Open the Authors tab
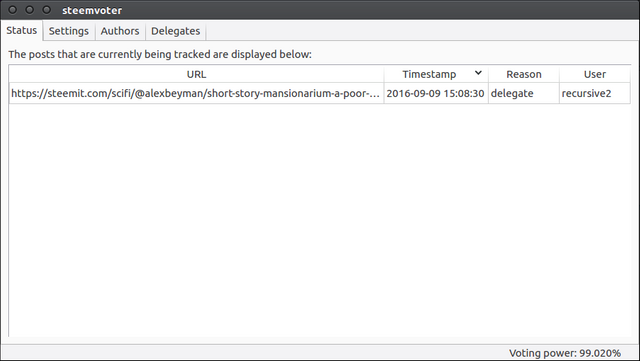This screenshot has width=640, height=361. pos(120,31)
